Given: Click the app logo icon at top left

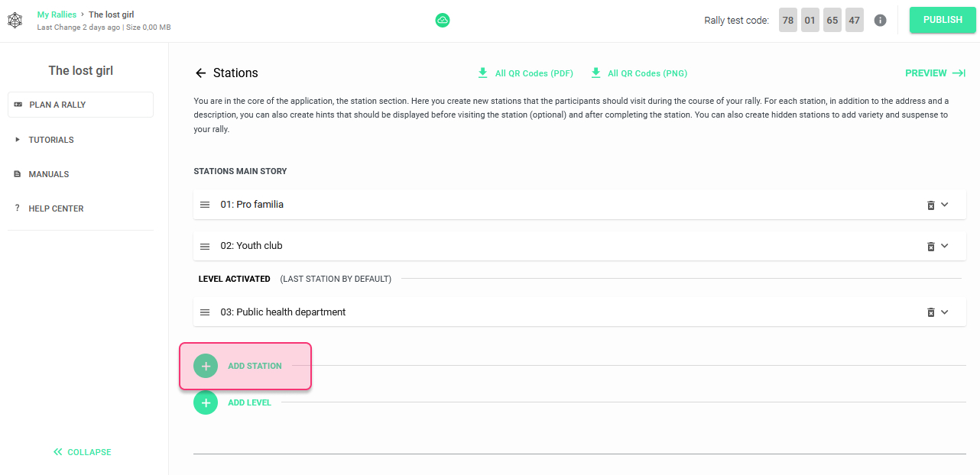Looking at the screenshot, I should pos(15,21).
